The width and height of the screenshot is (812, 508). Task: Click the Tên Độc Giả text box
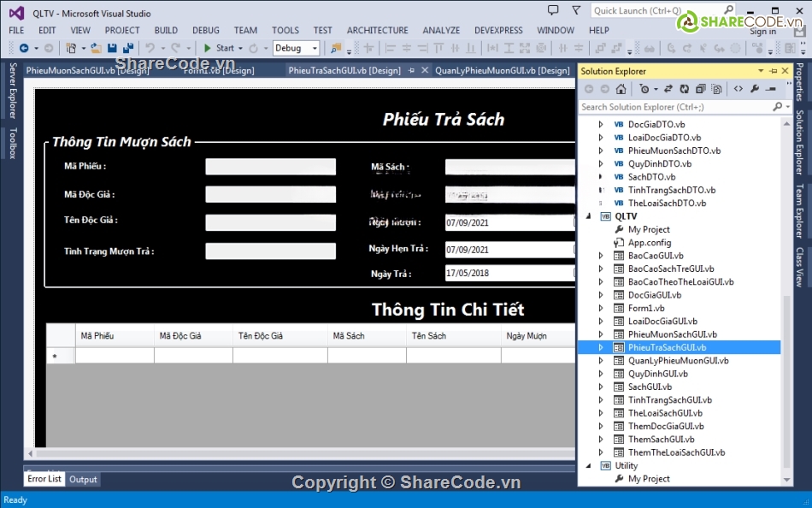click(x=270, y=222)
